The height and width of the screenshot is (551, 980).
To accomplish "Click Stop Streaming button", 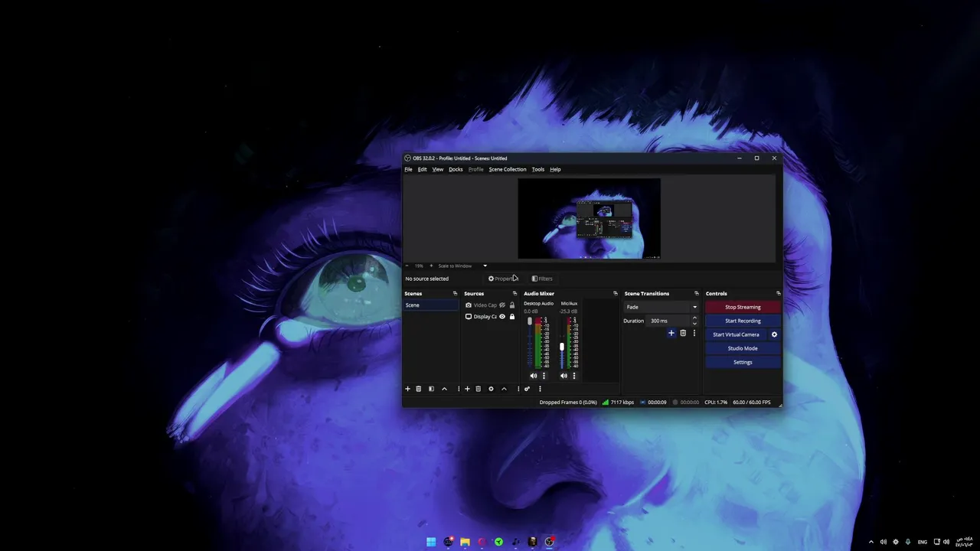I will [x=743, y=307].
